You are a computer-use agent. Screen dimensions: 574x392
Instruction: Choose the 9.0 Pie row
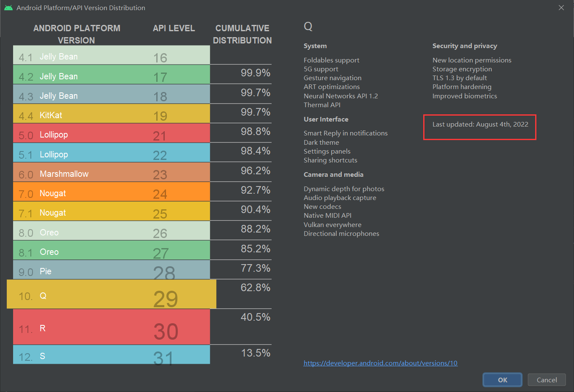point(112,270)
